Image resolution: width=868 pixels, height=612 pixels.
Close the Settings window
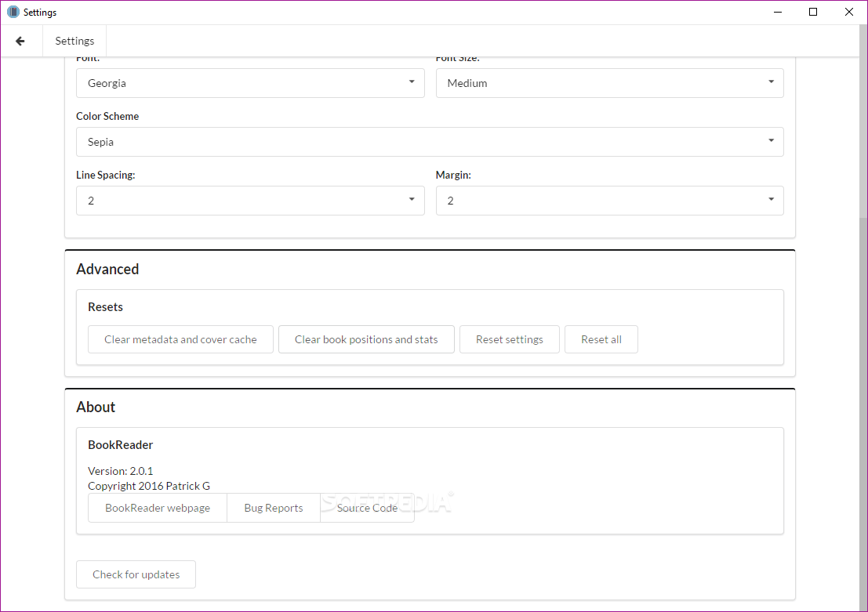point(848,13)
